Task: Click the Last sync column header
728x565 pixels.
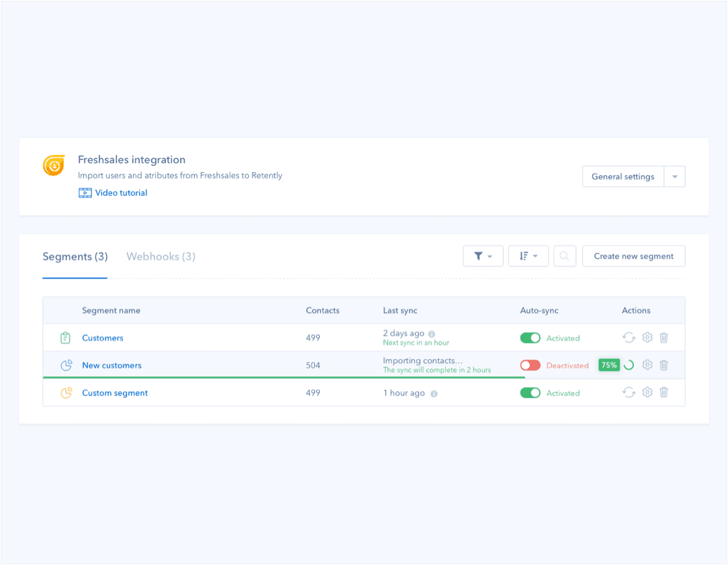Action: [400, 310]
